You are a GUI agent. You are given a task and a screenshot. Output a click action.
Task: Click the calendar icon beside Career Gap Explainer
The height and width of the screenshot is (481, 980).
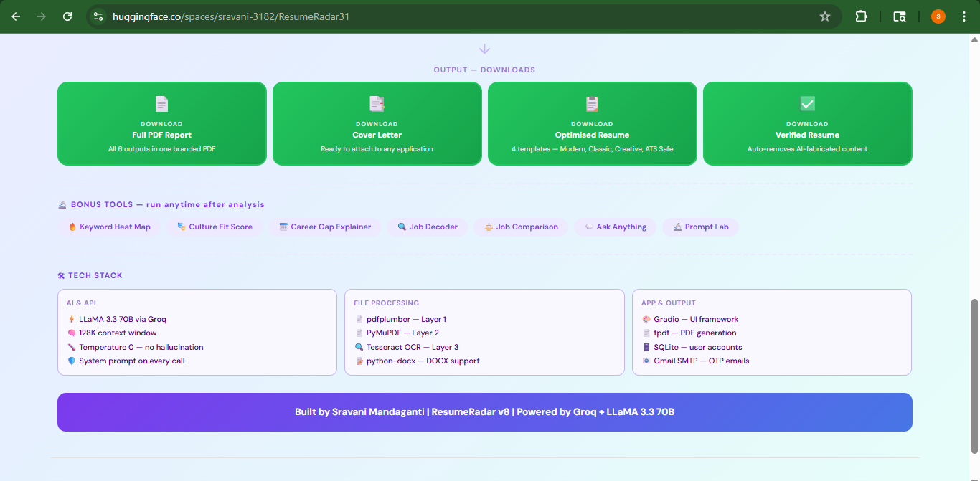283,227
